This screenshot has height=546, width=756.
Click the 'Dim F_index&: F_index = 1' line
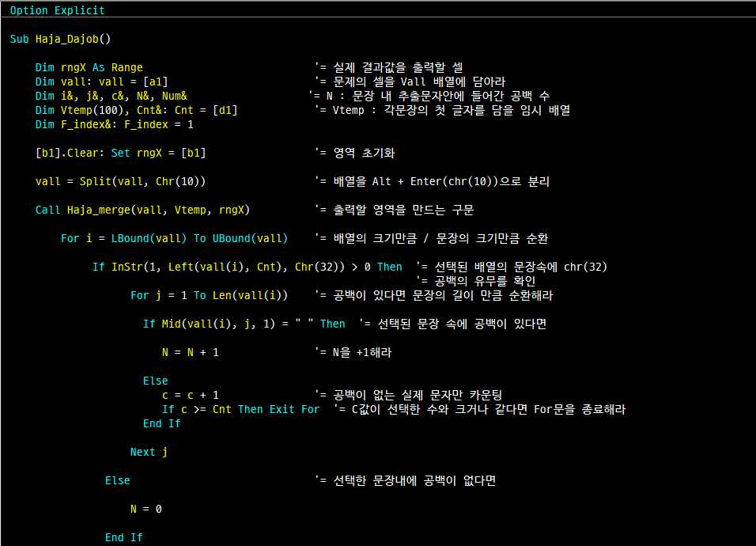(114, 124)
